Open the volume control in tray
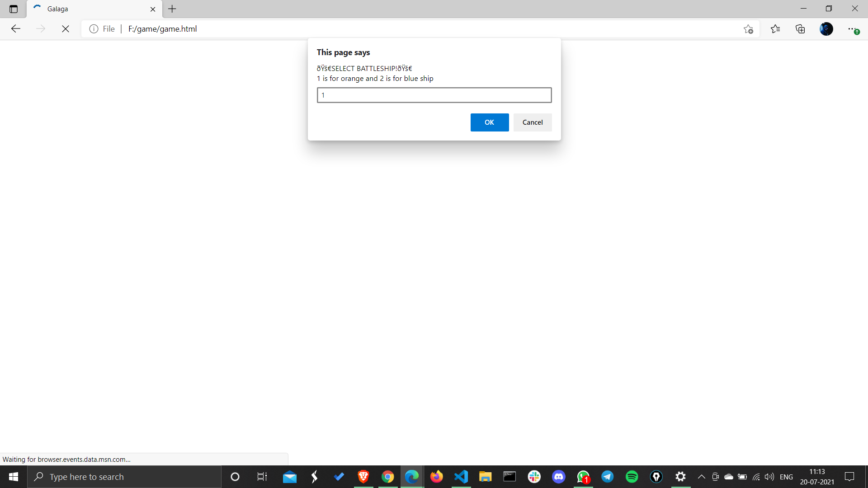 pos(769,477)
